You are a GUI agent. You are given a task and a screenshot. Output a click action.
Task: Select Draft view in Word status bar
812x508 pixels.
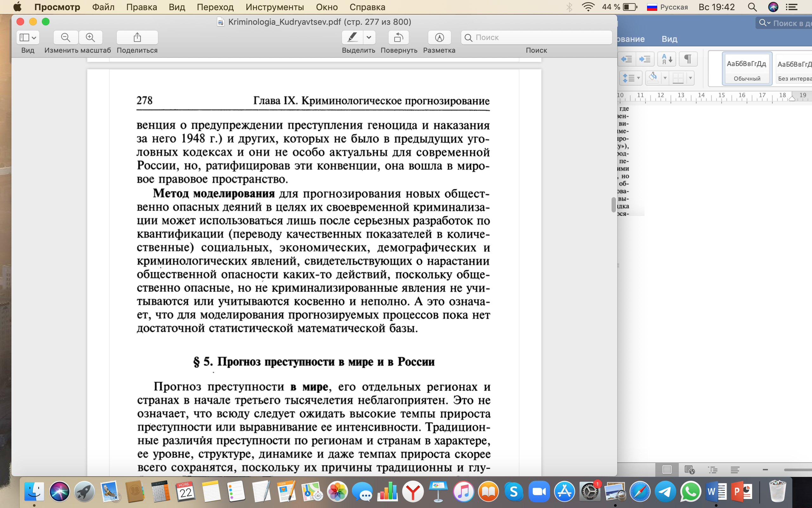pyautogui.click(x=735, y=470)
